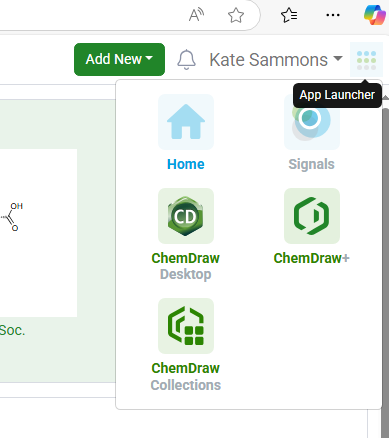Open the Home app icon
The image size is (389, 438).
(x=186, y=122)
